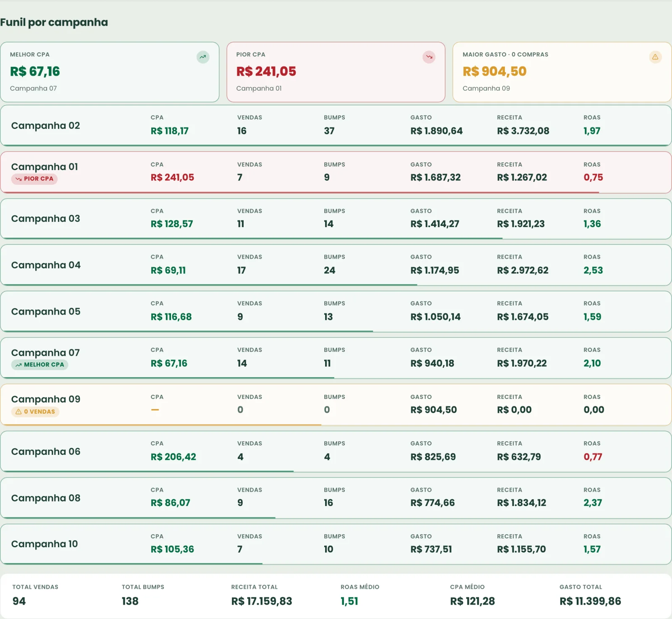Click gasto value R$ 940,18

coord(432,364)
